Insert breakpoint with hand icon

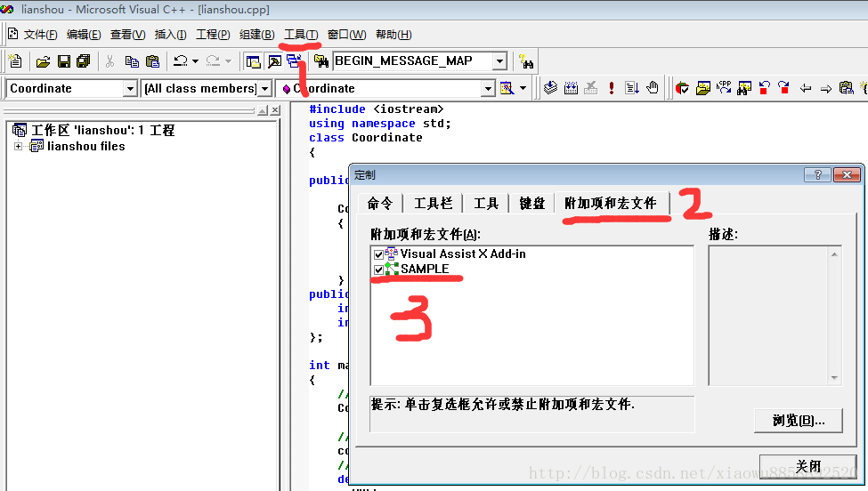point(653,88)
